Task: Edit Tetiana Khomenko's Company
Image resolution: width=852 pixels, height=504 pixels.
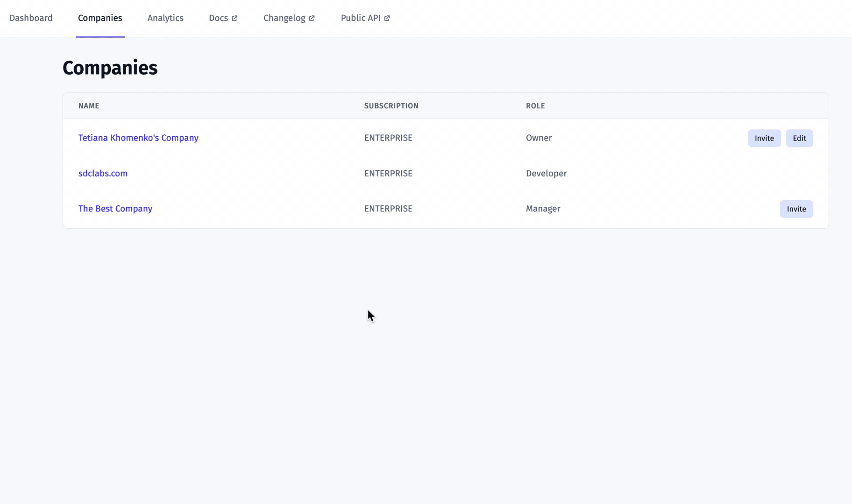Action: pos(799,138)
